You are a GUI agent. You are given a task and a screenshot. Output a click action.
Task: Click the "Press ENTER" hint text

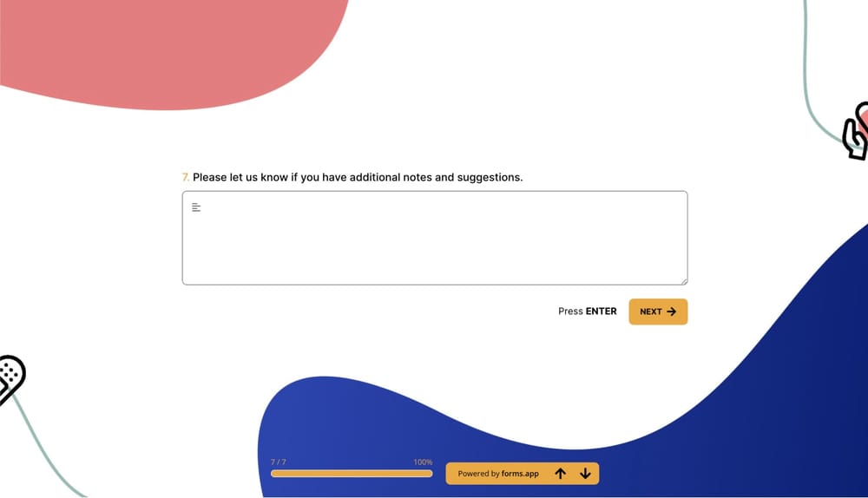[587, 311]
